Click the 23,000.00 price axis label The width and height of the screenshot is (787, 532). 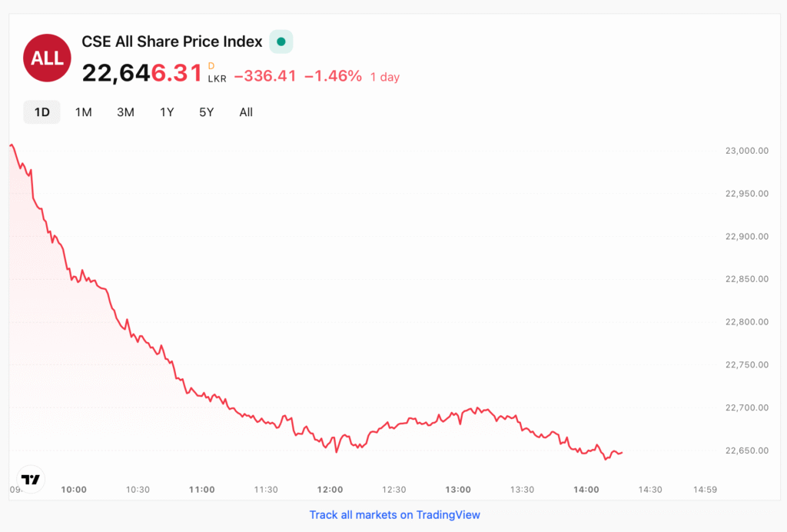[746, 151]
